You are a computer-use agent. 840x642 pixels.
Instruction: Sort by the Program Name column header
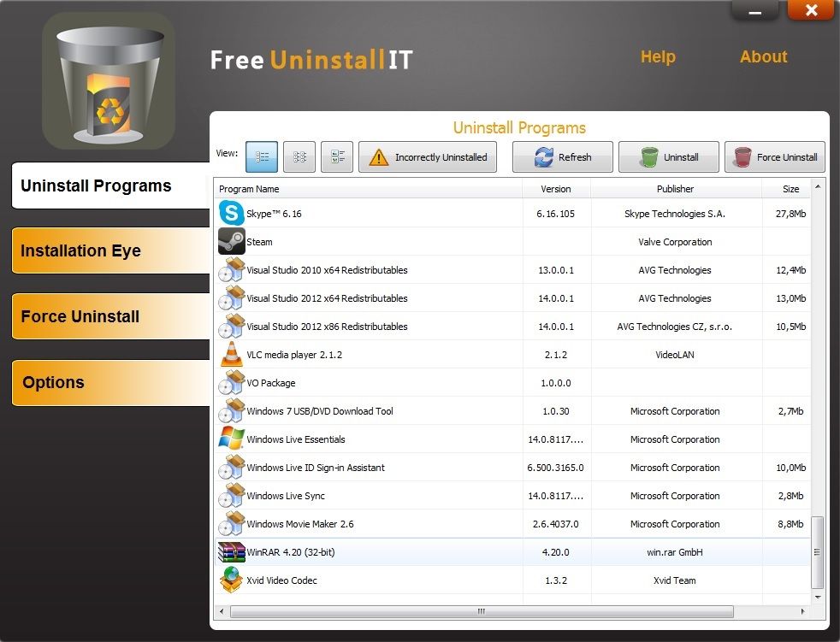pos(369,188)
